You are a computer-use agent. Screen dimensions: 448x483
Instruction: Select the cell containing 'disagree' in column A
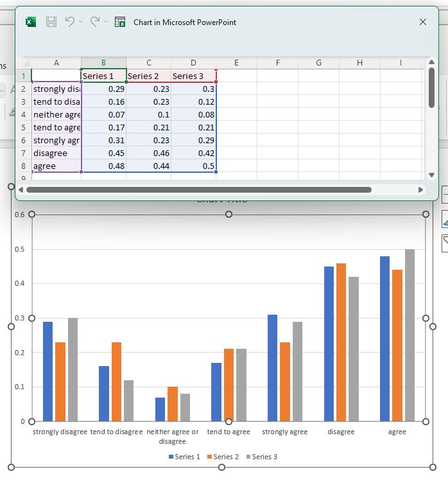(x=56, y=154)
